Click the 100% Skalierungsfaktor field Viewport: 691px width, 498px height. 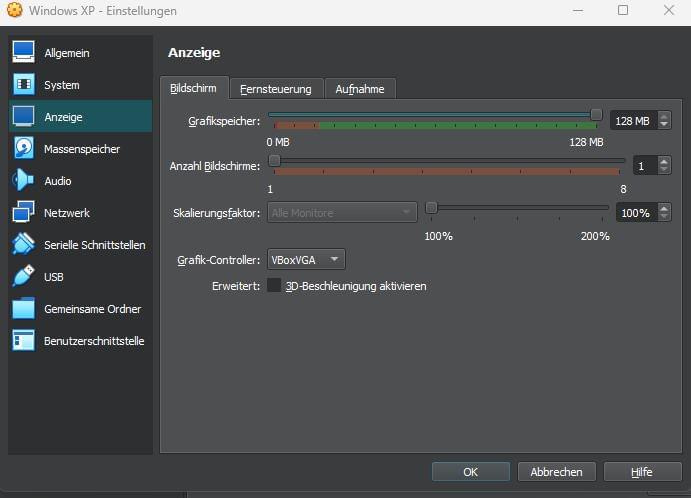pos(637,213)
